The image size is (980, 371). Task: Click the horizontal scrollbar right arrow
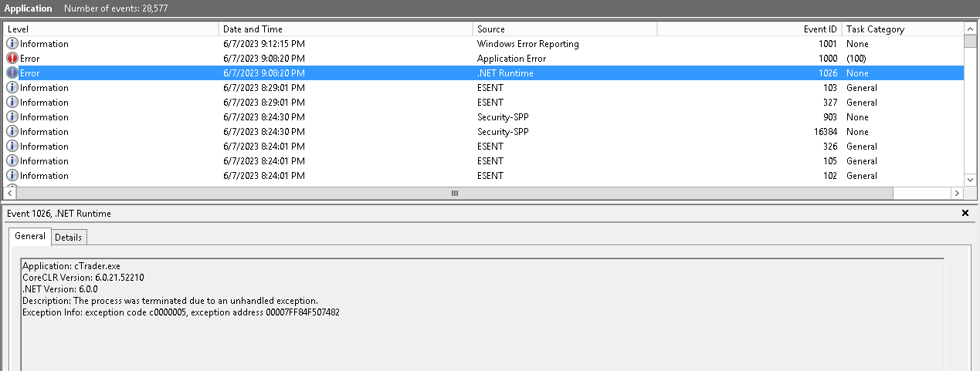click(958, 194)
